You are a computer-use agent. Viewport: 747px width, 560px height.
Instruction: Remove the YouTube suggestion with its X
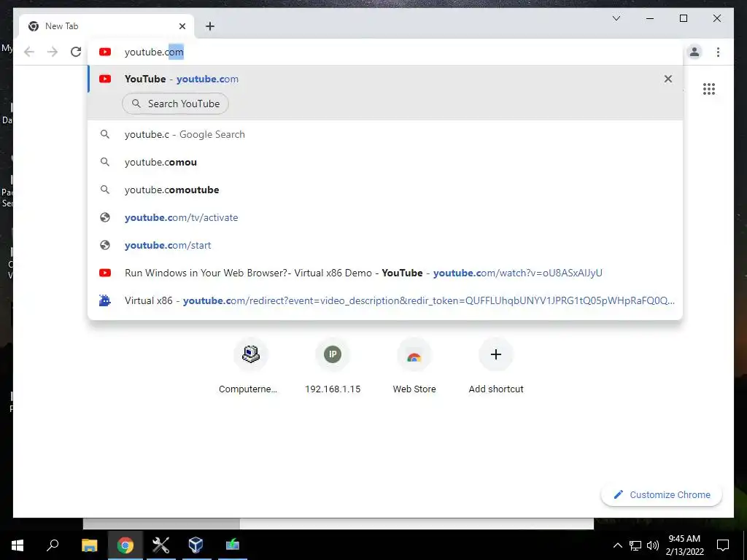668,79
